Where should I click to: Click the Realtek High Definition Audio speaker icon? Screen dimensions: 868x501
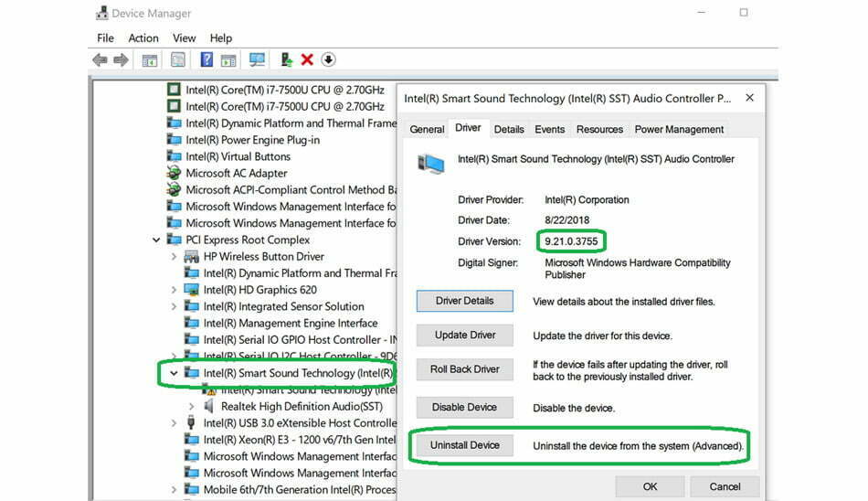point(209,406)
